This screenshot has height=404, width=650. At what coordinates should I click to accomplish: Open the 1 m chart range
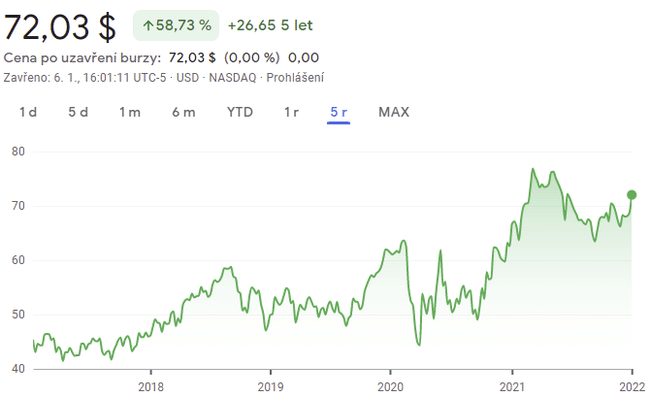[130, 112]
